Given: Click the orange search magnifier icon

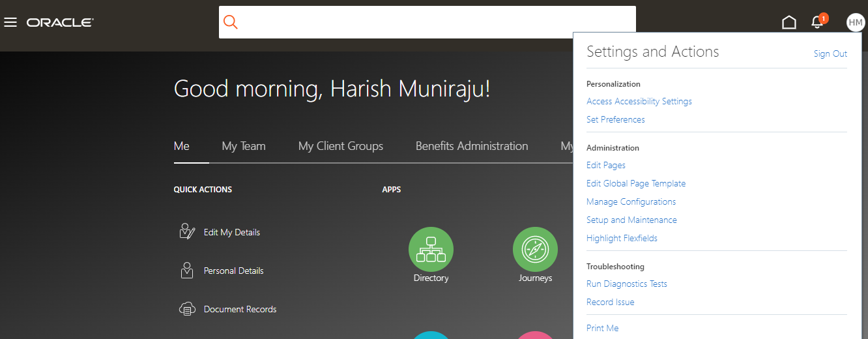Looking at the screenshot, I should coord(231,22).
